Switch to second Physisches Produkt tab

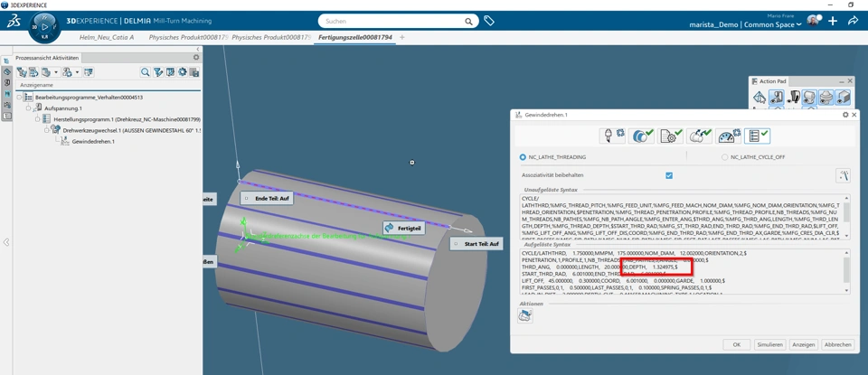pyautogui.click(x=270, y=37)
